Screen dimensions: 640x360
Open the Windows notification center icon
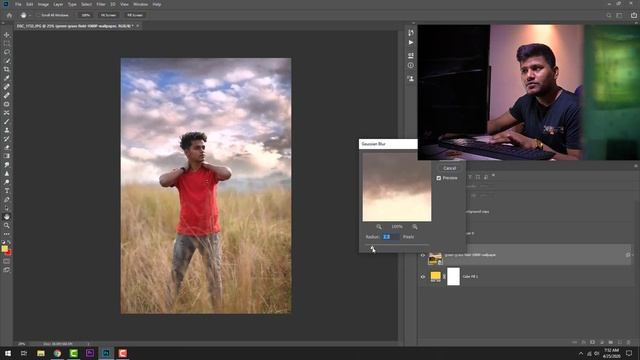629,353
